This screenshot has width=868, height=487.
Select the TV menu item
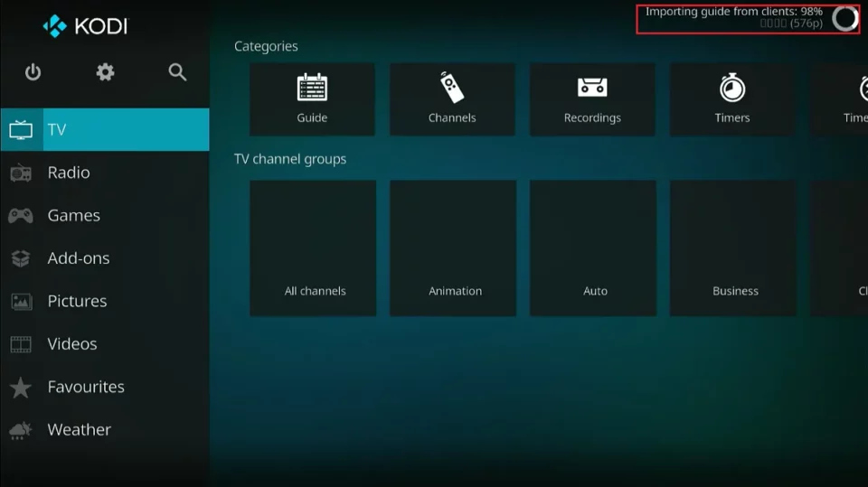[105, 129]
